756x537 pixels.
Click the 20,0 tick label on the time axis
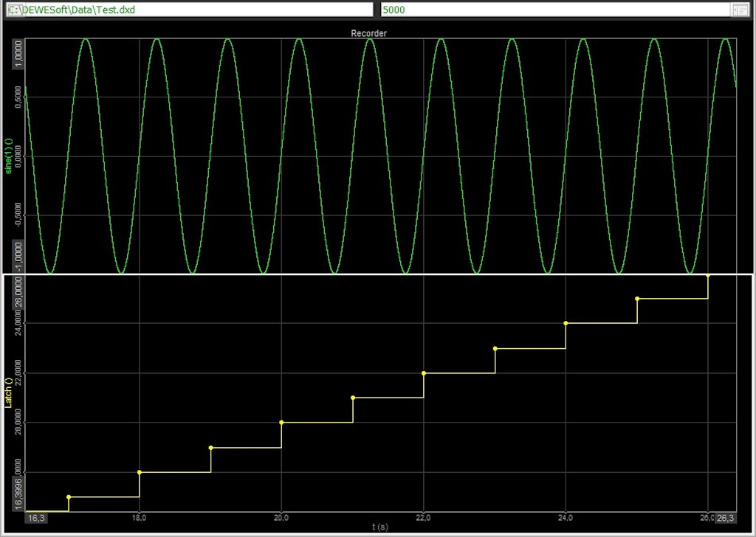(281, 519)
